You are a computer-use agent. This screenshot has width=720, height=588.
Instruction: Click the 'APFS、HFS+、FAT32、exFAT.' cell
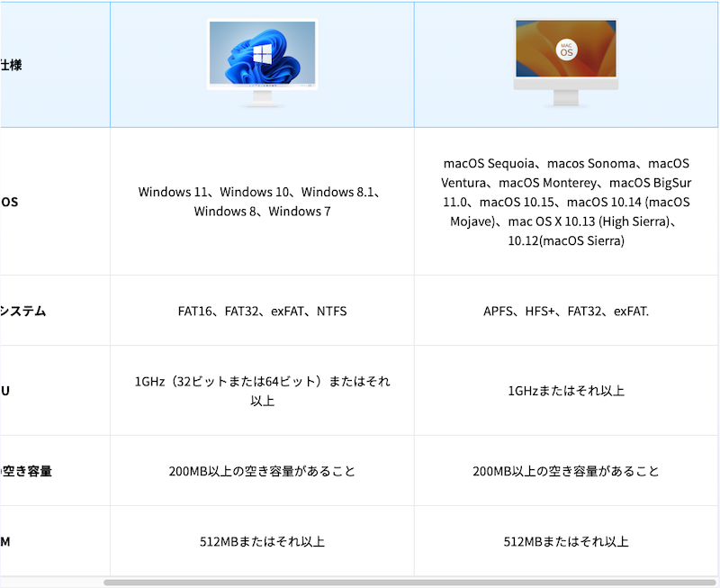click(x=566, y=311)
